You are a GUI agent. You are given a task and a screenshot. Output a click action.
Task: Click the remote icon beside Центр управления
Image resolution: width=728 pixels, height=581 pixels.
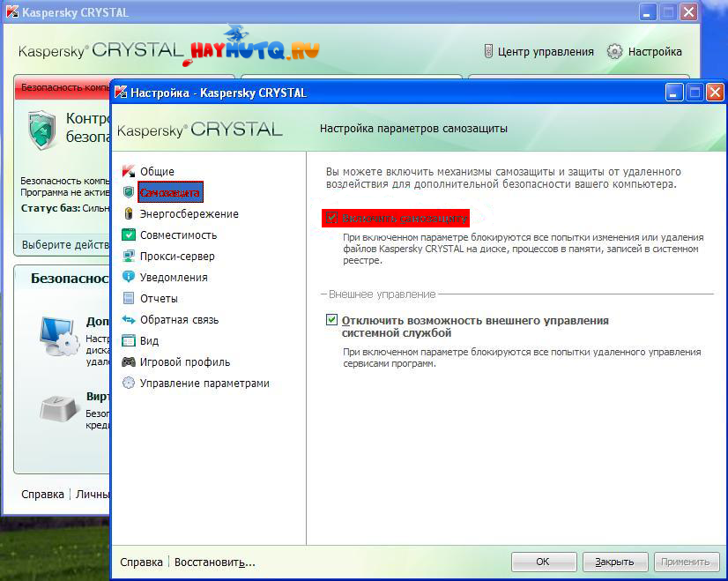coord(488,51)
